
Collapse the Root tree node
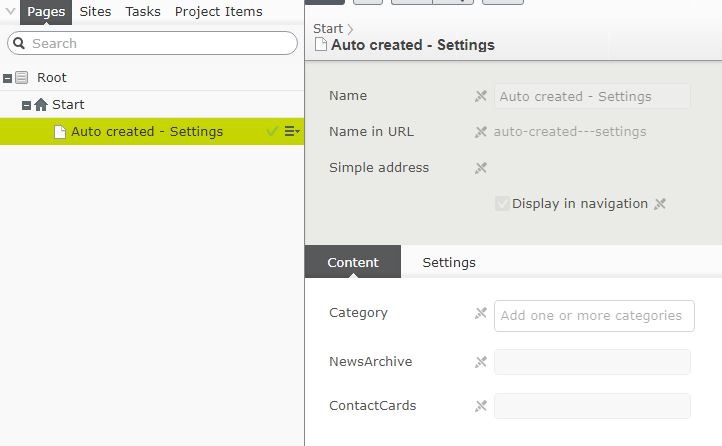point(8,78)
